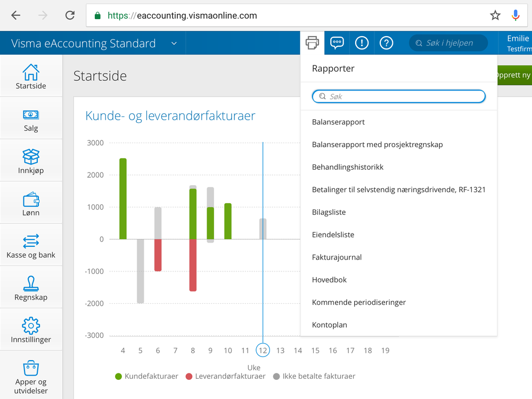
Task: Click the Startside page title
Action: [100, 76]
